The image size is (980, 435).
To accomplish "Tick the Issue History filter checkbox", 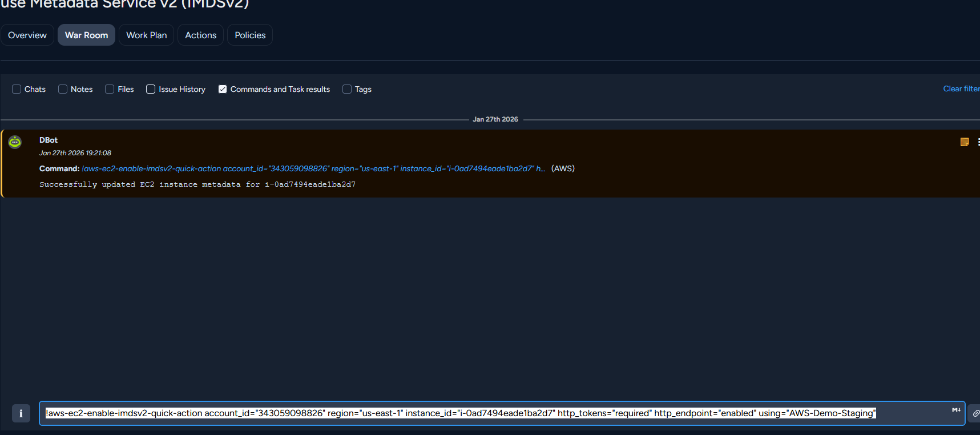I will tap(151, 89).
